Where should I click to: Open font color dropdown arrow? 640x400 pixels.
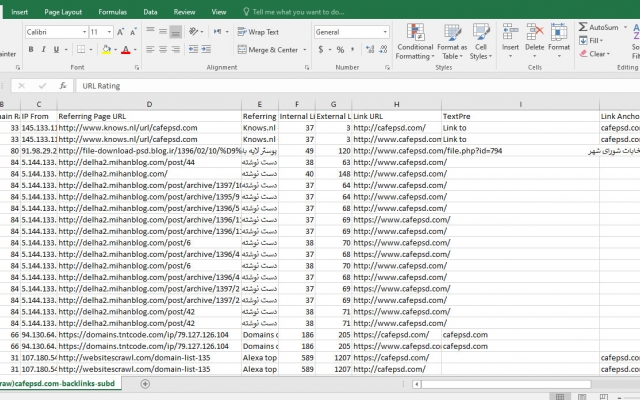[x=135, y=50]
